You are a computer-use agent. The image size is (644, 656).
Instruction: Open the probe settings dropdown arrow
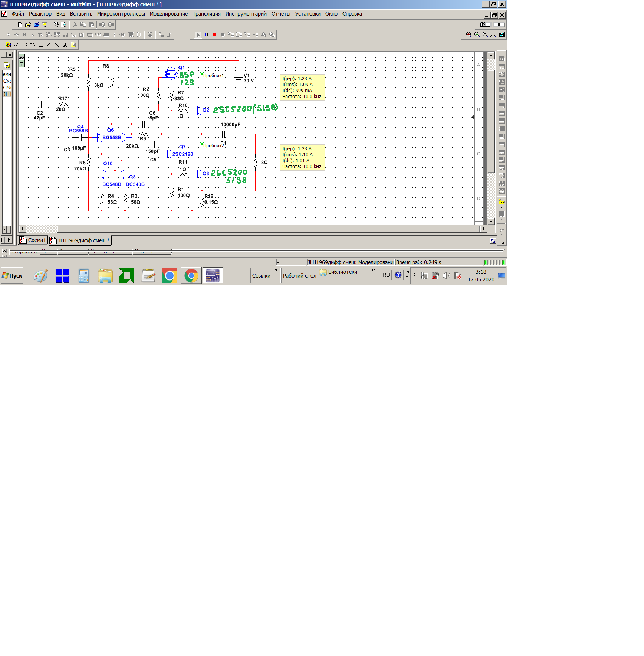(502, 207)
